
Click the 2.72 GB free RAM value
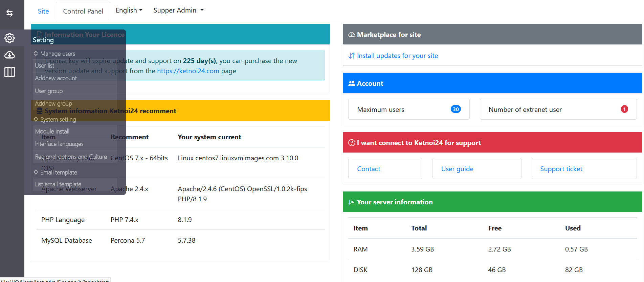[499, 249]
